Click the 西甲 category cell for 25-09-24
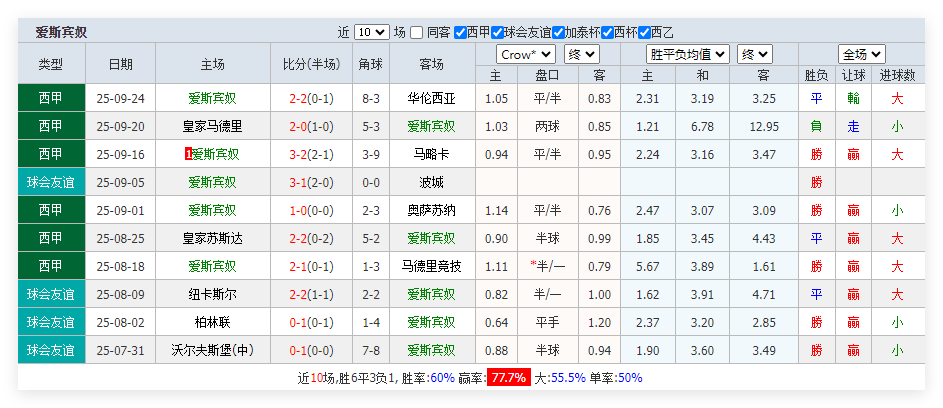The height and width of the screenshot is (408, 943). (x=50, y=98)
